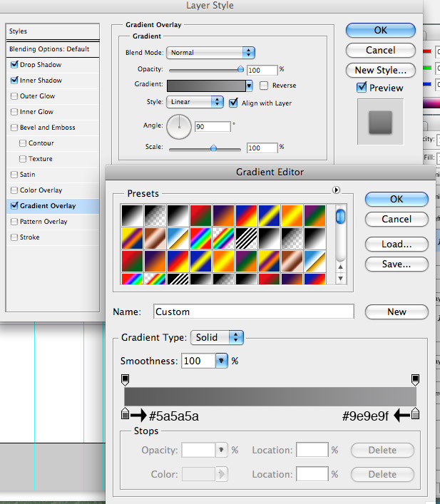
Task: Click the Gradient Overlay Opacity value field
Action: point(262,70)
